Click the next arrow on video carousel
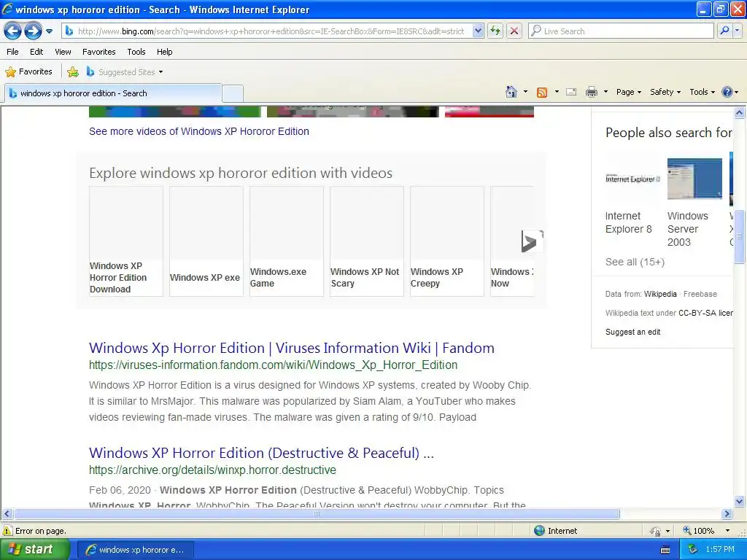This screenshot has width=747, height=560. [x=531, y=241]
